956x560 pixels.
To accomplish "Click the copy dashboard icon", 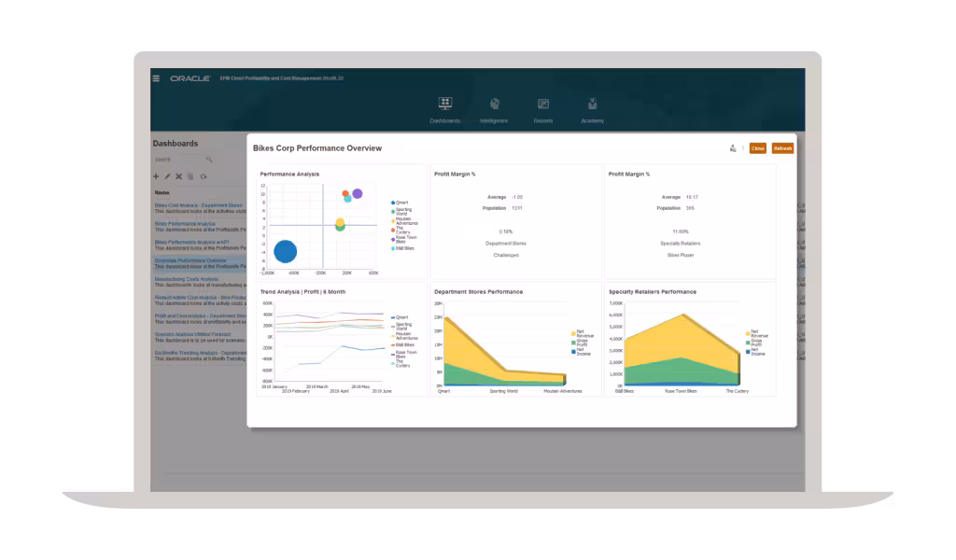I will (x=190, y=176).
